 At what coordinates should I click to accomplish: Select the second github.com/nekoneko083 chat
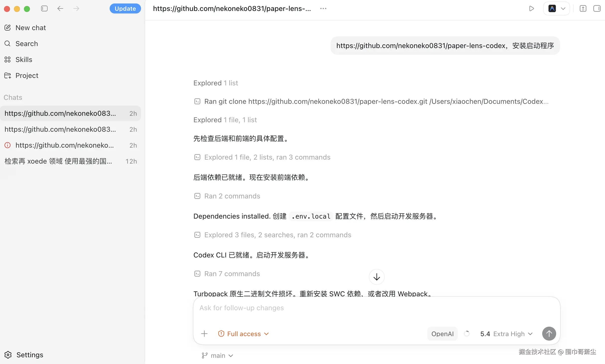point(71,129)
